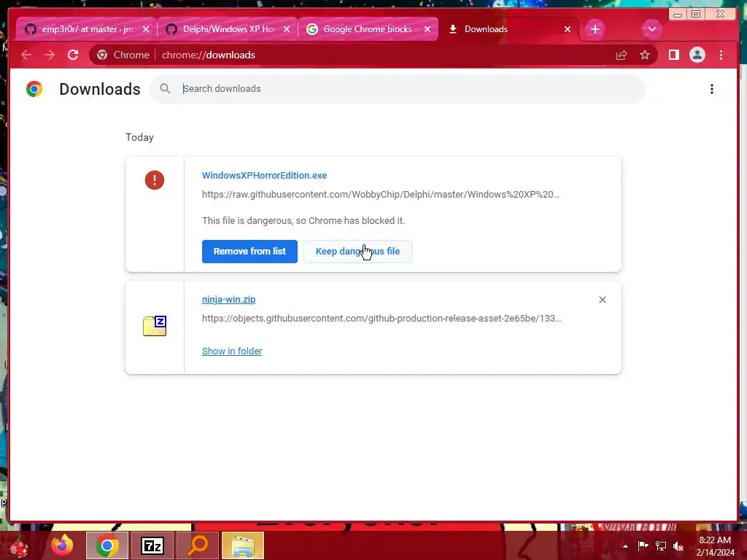
Task: Click the search magnifier icon
Action: click(166, 88)
